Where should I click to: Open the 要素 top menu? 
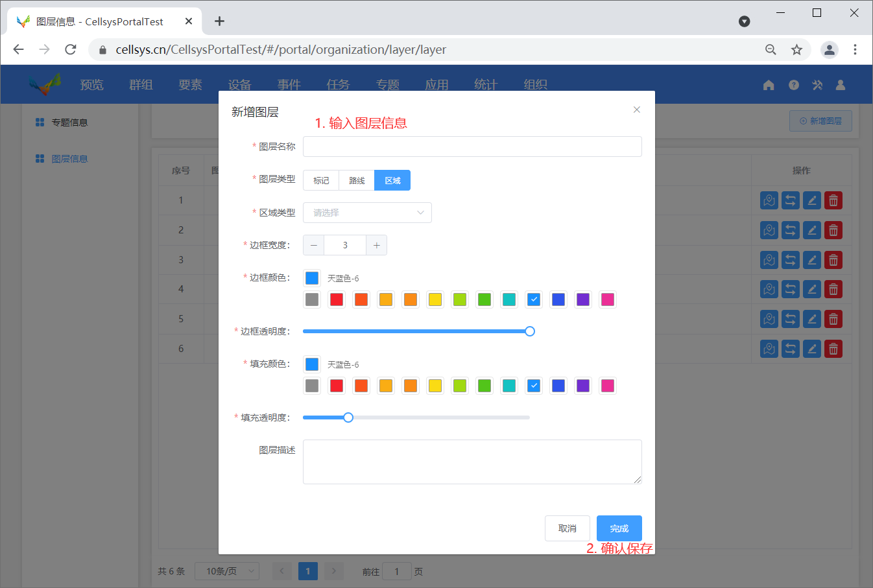tap(190, 85)
